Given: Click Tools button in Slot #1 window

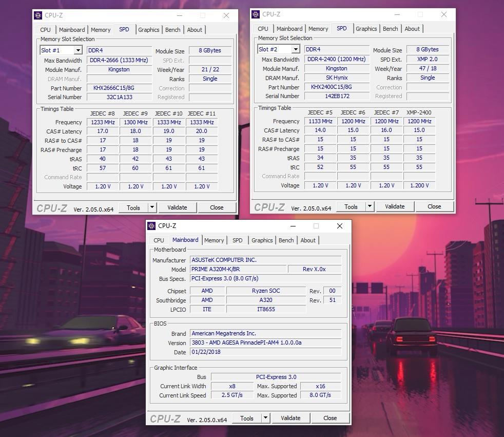Looking at the screenshot, I should pyautogui.click(x=133, y=208).
